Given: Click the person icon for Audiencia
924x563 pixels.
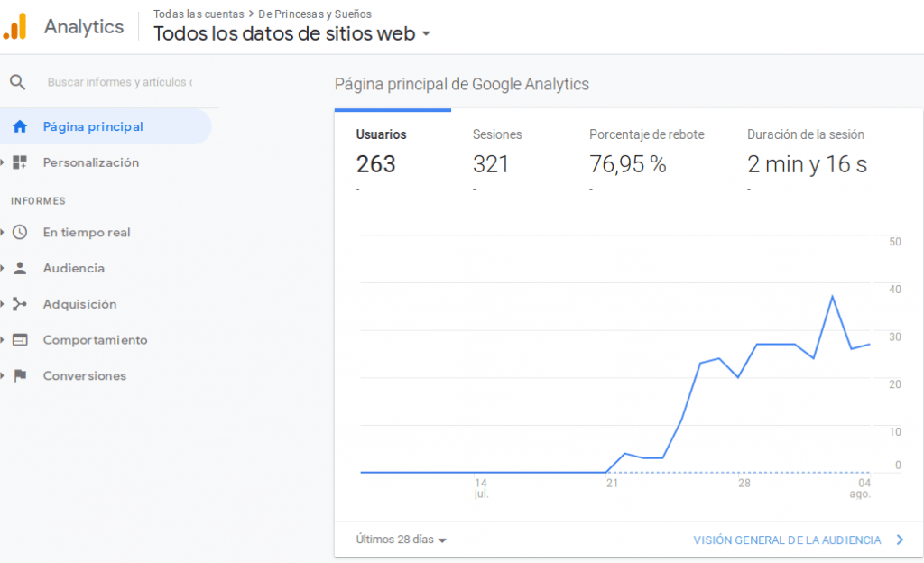Looking at the screenshot, I should pyautogui.click(x=20, y=268).
